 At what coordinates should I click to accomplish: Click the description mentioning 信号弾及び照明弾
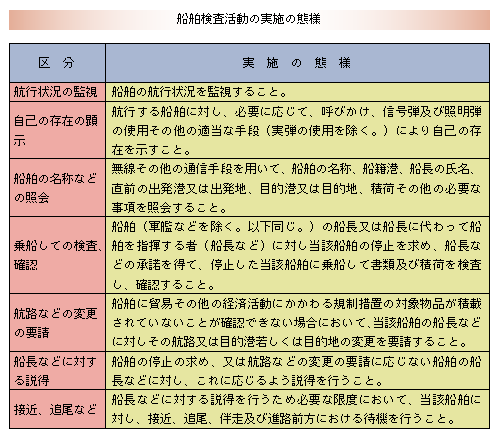click(x=297, y=130)
